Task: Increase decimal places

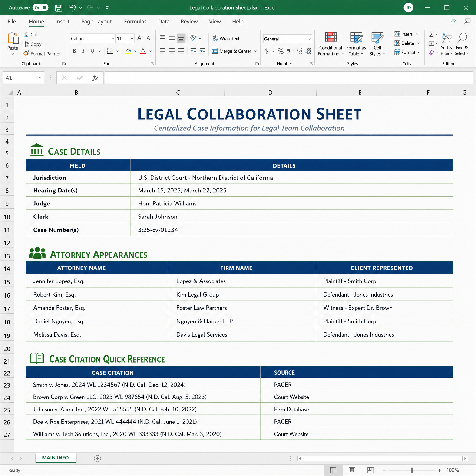Action: [299, 51]
